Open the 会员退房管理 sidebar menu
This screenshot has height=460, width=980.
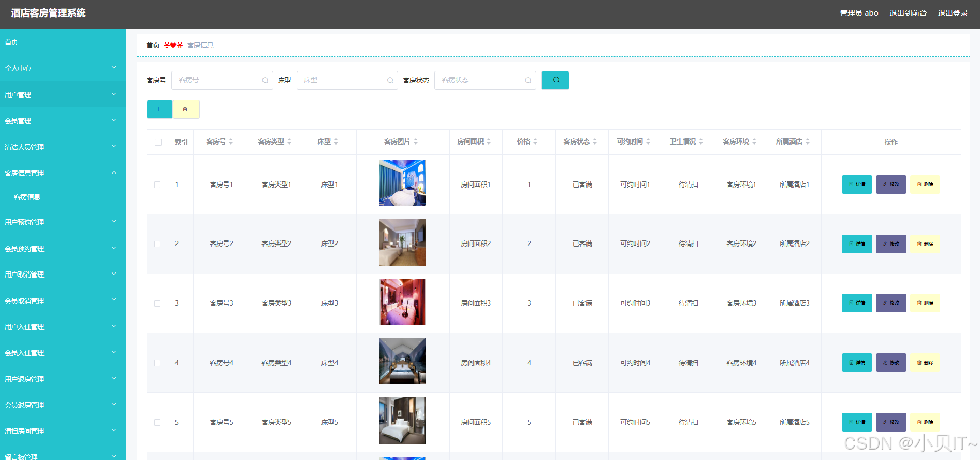(x=63, y=405)
